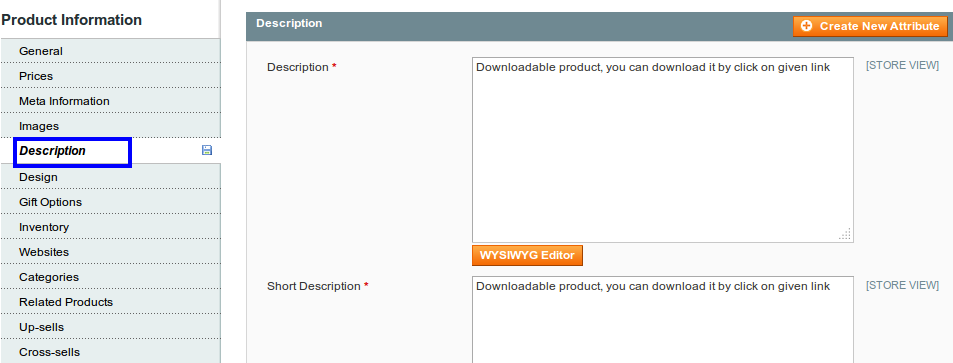Select the Websites tab
The width and height of the screenshot is (953, 363).
coord(110,252)
